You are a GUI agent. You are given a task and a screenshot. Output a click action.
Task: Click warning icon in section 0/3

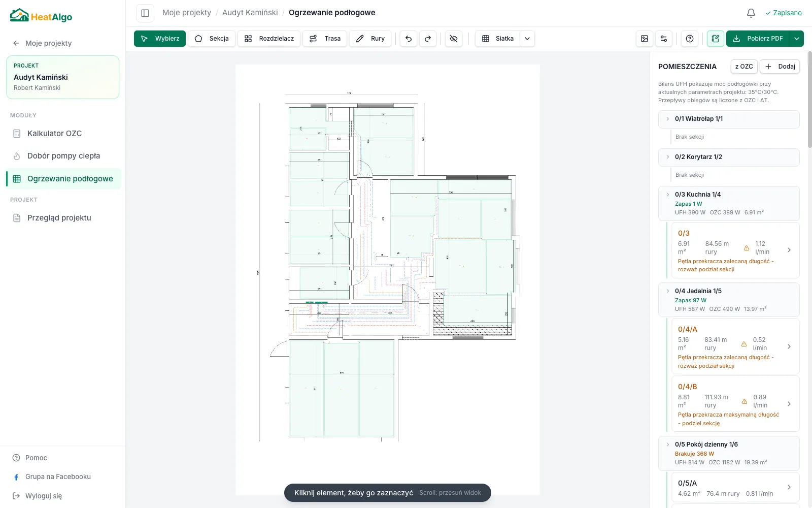pyautogui.click(x=747, y=248)
